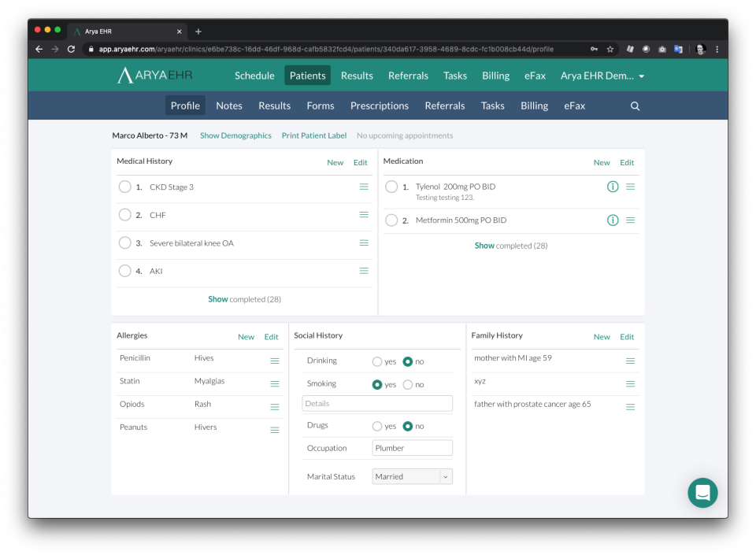Image resolution: width=756 pixels, height=555 pixels.
Task: Open the Arya EHR Demo account dropdown
Action: point(602,76)
